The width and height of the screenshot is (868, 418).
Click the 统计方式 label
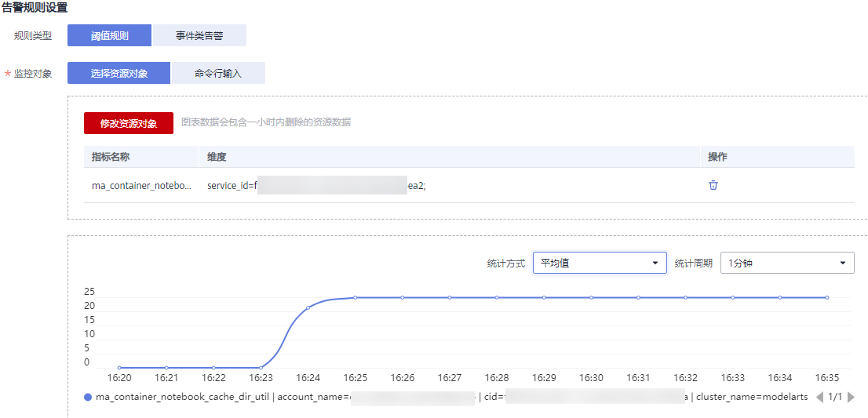(506, 264)
